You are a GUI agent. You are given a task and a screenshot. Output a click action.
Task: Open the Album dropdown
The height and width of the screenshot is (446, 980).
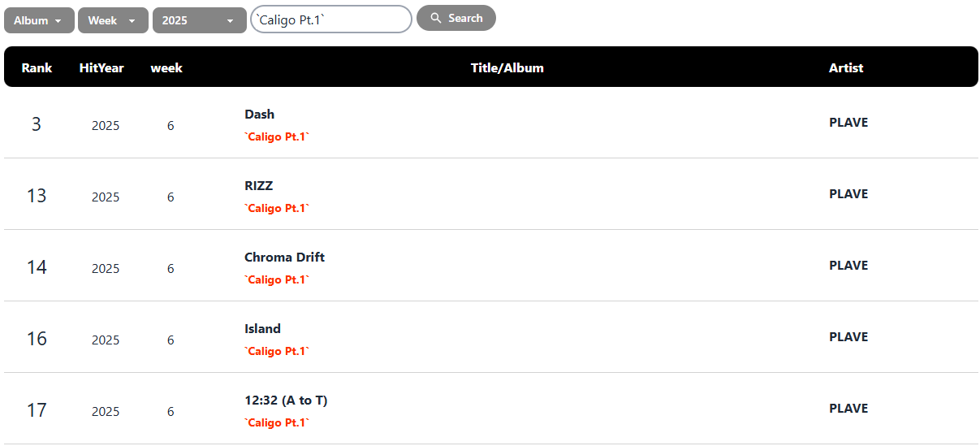click(39, 20)
